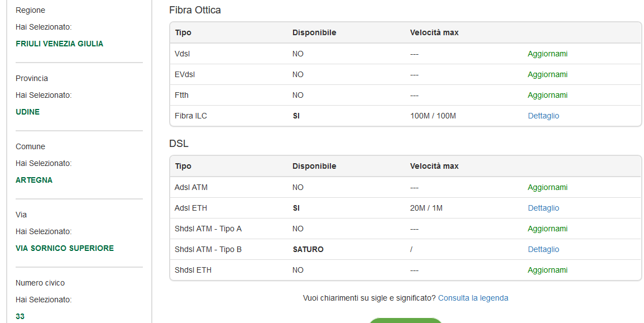Click Aggiornami link for Shdsl ETH
644x323 pixels.
(547, 270)
